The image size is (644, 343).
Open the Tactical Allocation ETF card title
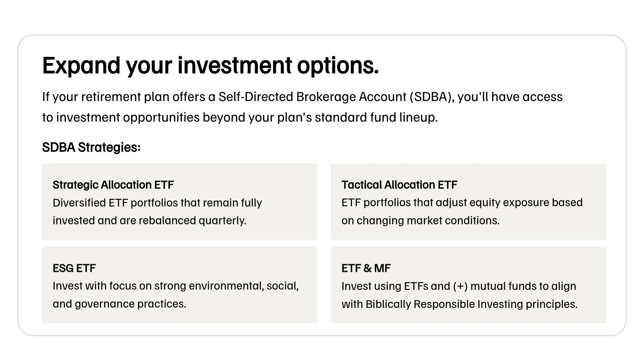coord(399,185)
